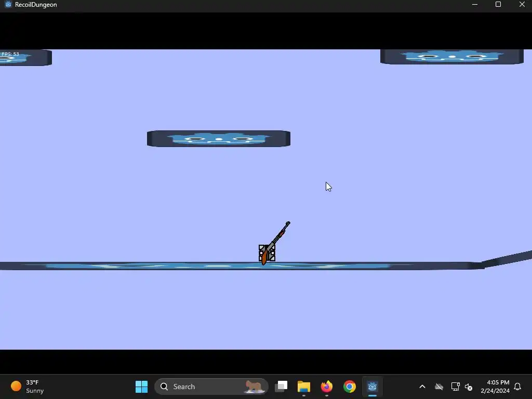Open the network display tray icon

[455, 387]
